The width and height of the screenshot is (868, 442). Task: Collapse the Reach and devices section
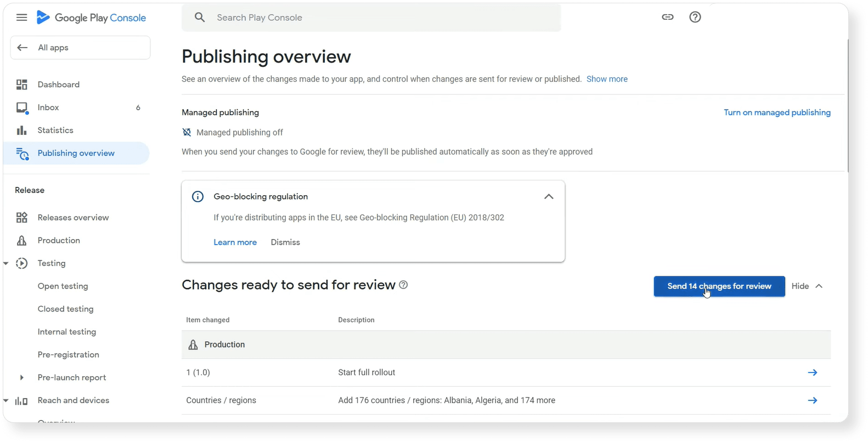[x=6, y=401]
